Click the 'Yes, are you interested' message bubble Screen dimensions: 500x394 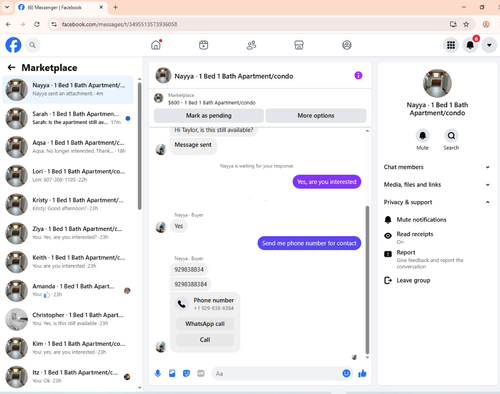(x=327, y=182)
